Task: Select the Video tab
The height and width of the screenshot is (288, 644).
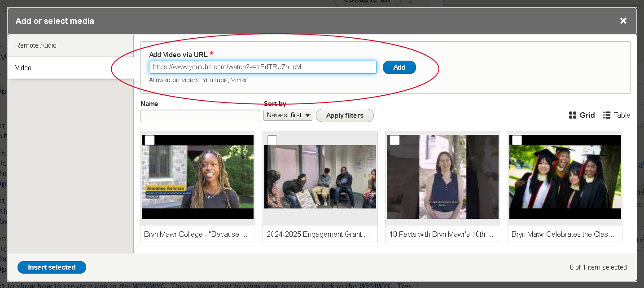Action: 70,68
